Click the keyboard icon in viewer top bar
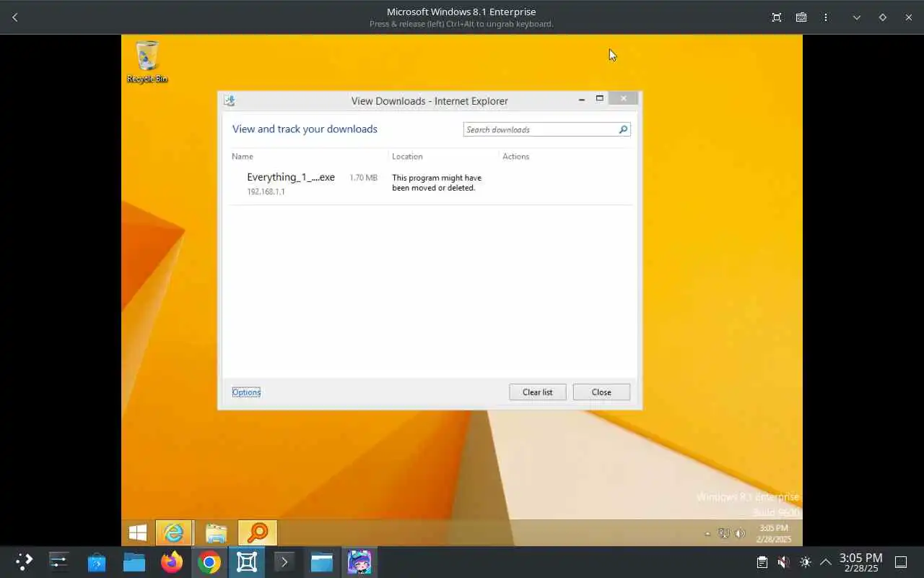Image resolution: width=924 pixels, height=578 pixels. pyautogui.click(x=801, y=17)
